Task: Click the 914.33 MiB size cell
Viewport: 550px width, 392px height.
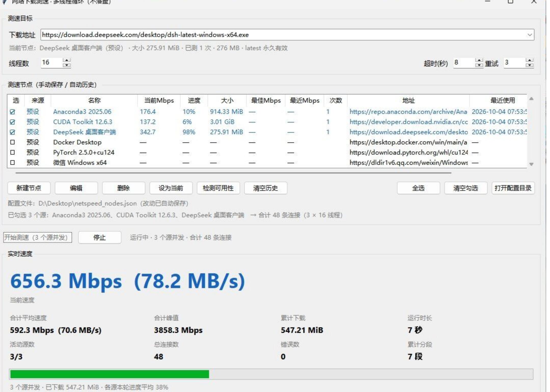Action: point(226,112)
